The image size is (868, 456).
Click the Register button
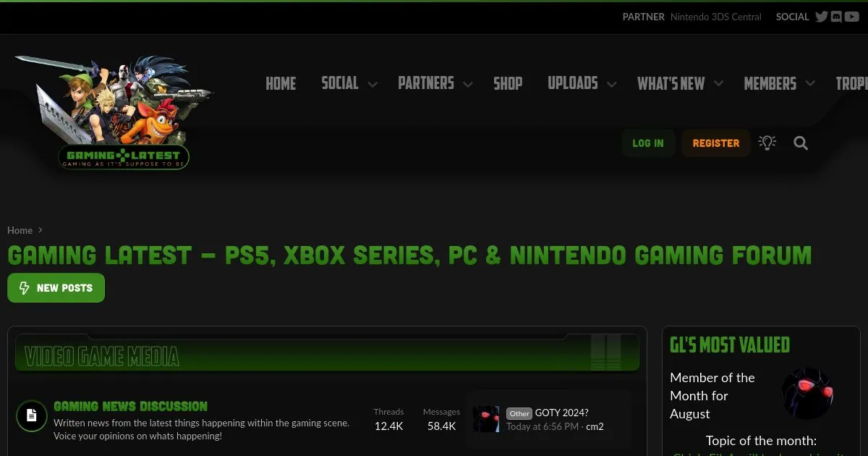coord(716,143)
